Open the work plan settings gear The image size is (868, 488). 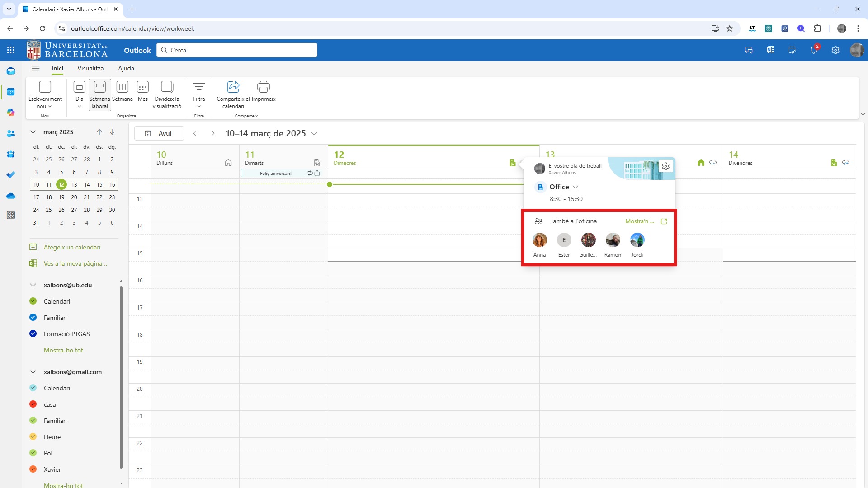(665, 166)
